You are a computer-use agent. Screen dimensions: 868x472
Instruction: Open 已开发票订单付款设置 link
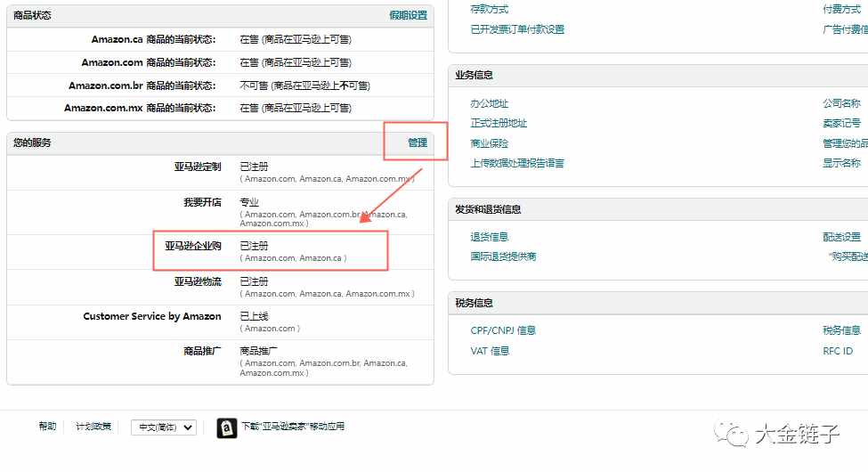click(517, 29)
